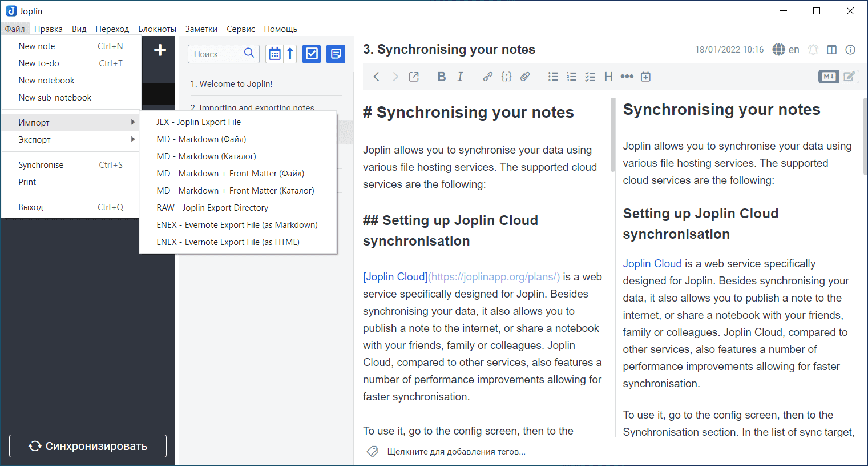Insert a bulleted list
Viewport: 868px width, 466px height.
pyautogui.click(x=553, y=77)
